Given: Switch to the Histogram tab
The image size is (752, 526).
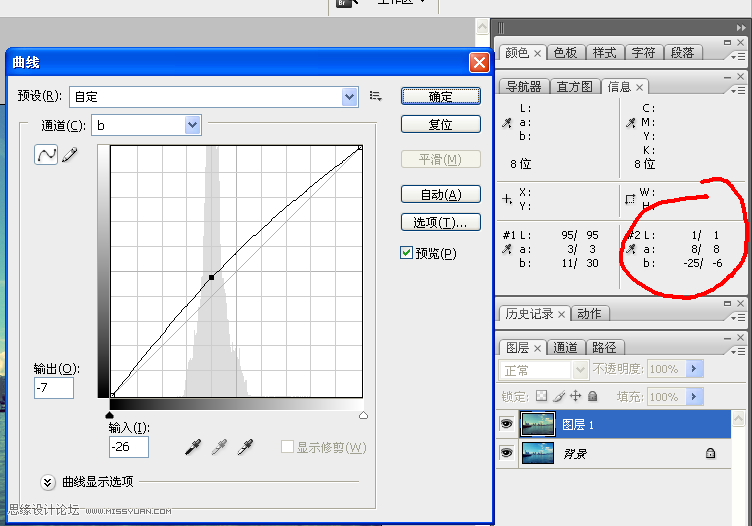Looking at the screenshot, I should 575,86.
